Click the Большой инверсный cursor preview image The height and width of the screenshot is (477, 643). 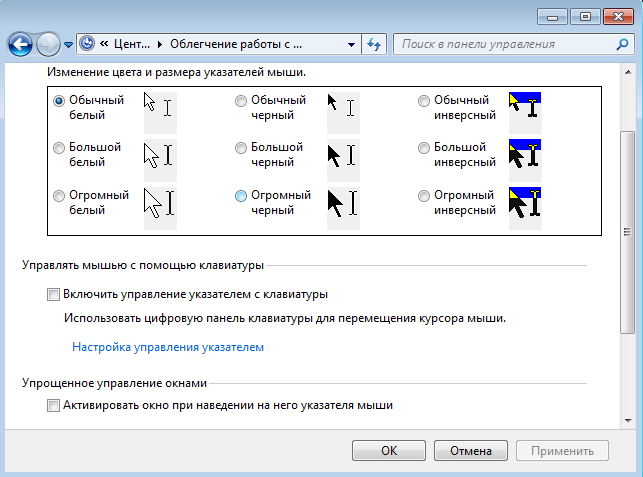click(x=525, y=160)
